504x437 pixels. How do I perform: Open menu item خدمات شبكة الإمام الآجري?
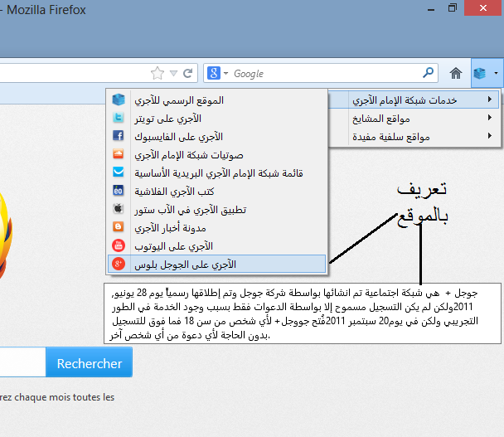pos(414,100)
